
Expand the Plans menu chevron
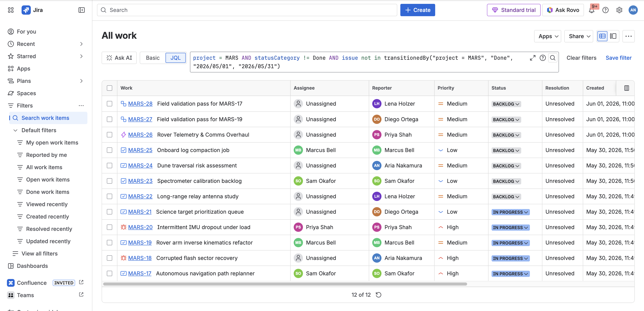pyautogui.click(x=81, y=81)
